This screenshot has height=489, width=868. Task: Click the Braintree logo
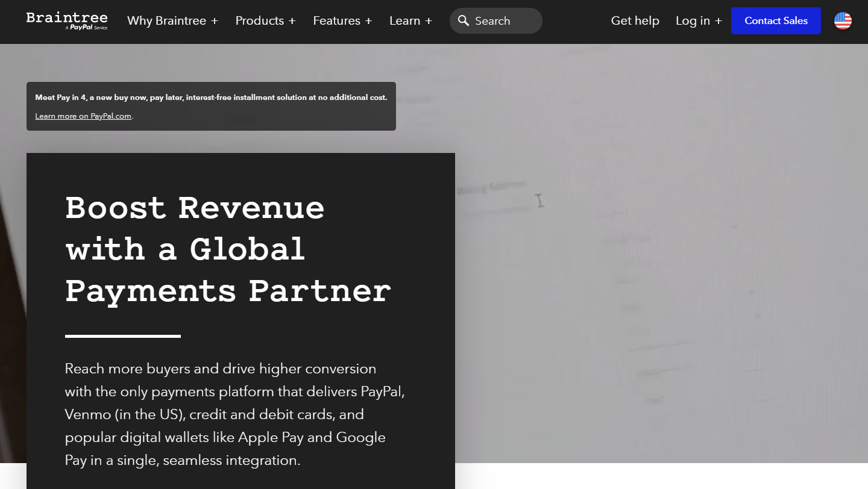click(67, 20)
